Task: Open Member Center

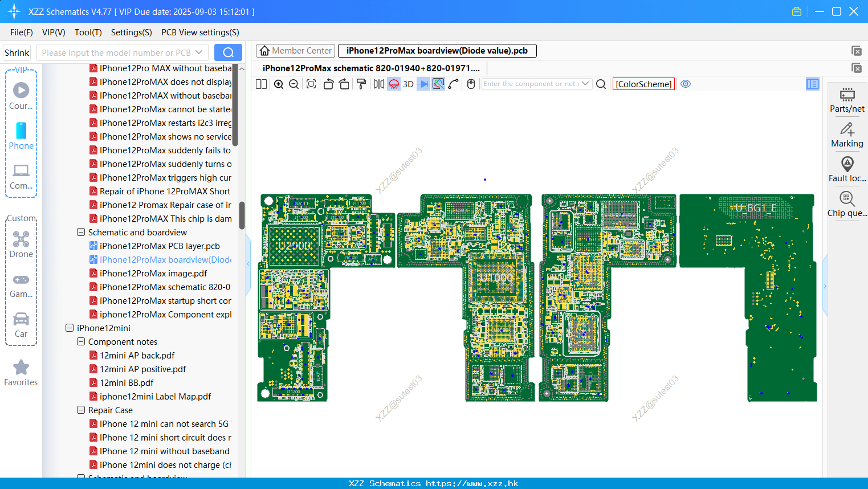Action: [296, 51]
